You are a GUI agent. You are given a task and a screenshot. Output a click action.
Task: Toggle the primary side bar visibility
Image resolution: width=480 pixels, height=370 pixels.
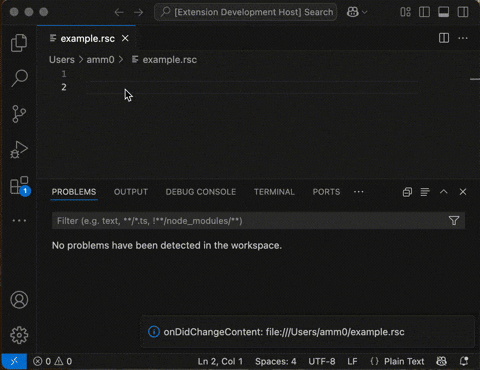tap(424, 12)
